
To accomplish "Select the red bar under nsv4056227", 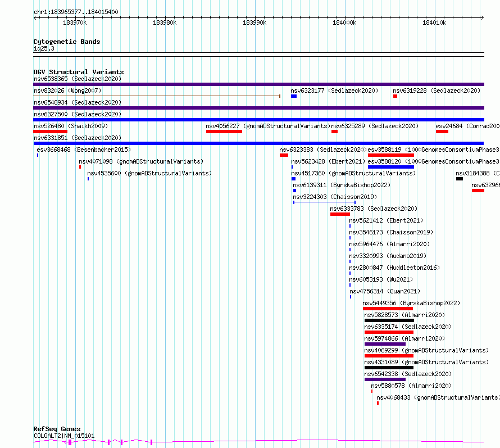I will tap(224, 132).
